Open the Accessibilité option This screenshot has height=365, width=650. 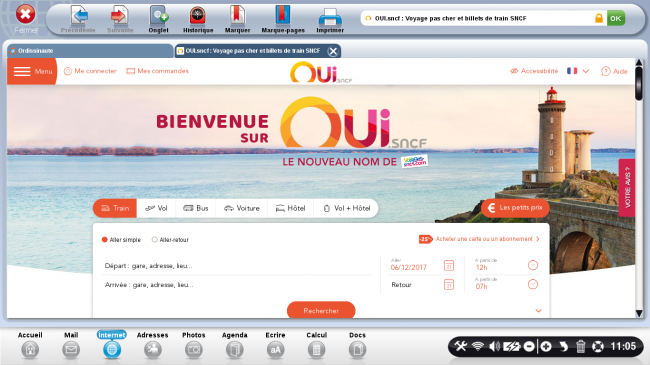[534, 71]
